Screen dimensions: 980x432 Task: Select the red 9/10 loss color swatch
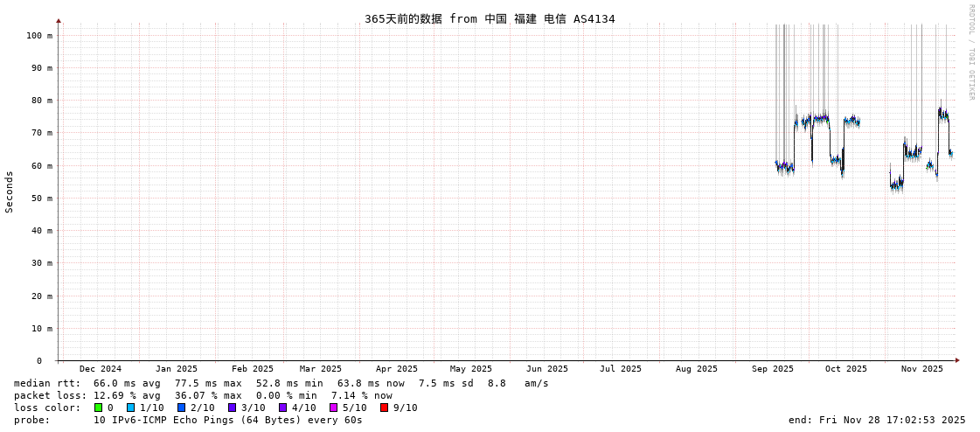coord(384,408)
